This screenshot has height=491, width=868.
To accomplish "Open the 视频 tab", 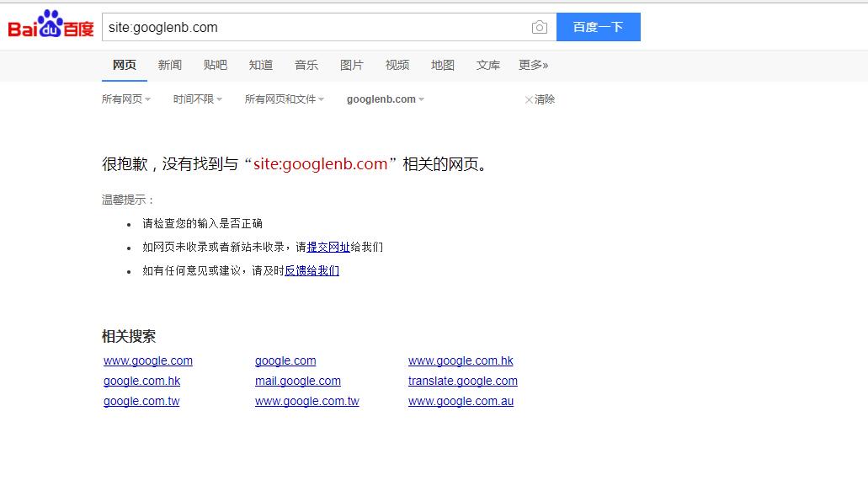I will coord(397,66).
